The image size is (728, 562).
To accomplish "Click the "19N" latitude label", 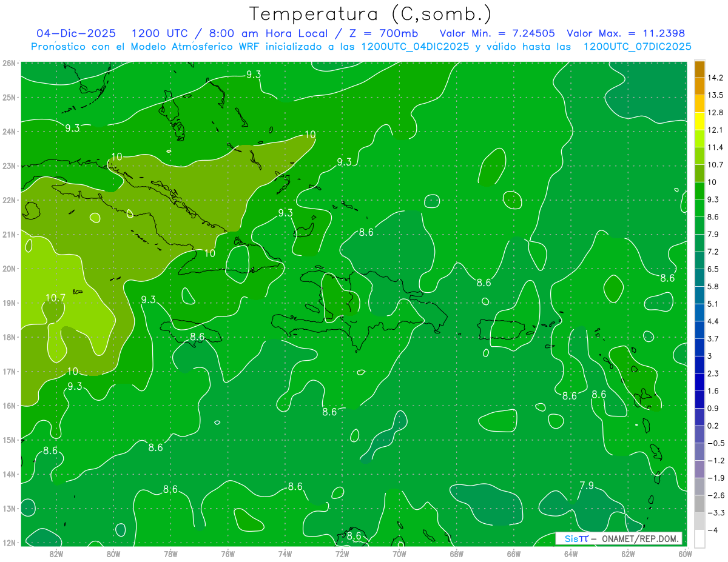I will 8,303.
